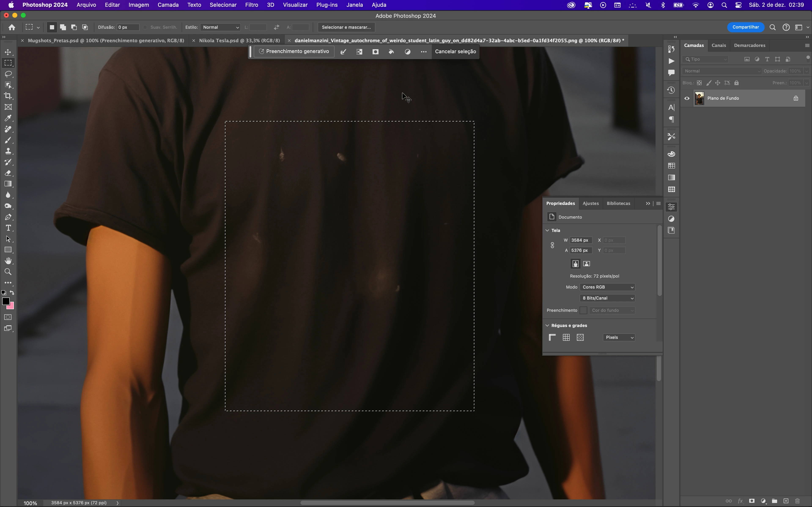The image size is (812, 507).
Task: Click the Move tool
Action: click(x=8, y=52)
